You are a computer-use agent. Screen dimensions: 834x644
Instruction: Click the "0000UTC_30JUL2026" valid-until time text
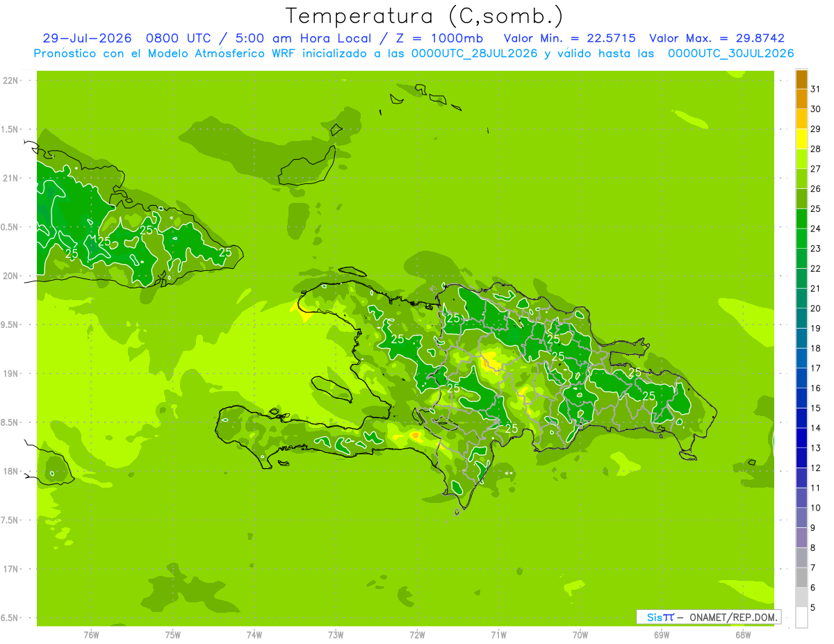pos(731,53)
